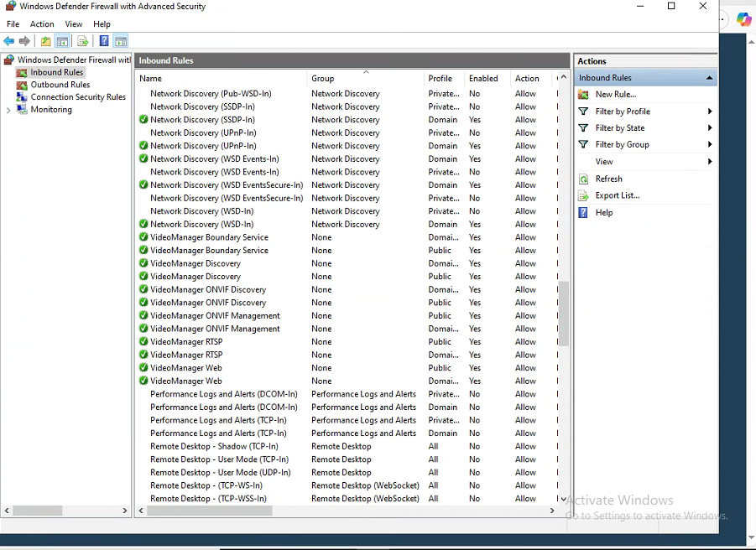Open the Action menu
This screenshot has height=550, width=756.
click(x=42, y=24)
